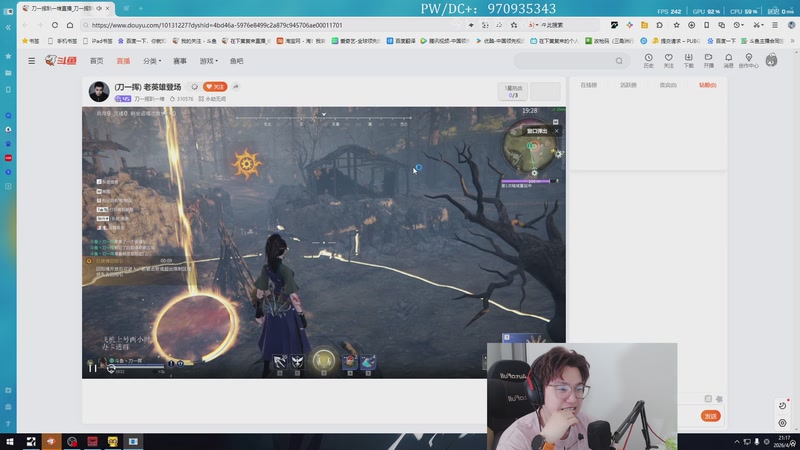
Task: Open the circular target side widget icon
Action: (x=783, y=423)
